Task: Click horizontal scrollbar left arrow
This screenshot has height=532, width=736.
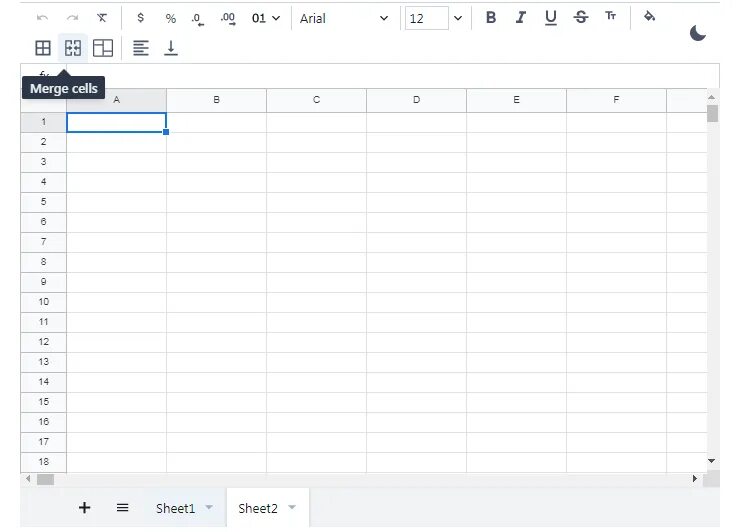Action: point(28,479)
